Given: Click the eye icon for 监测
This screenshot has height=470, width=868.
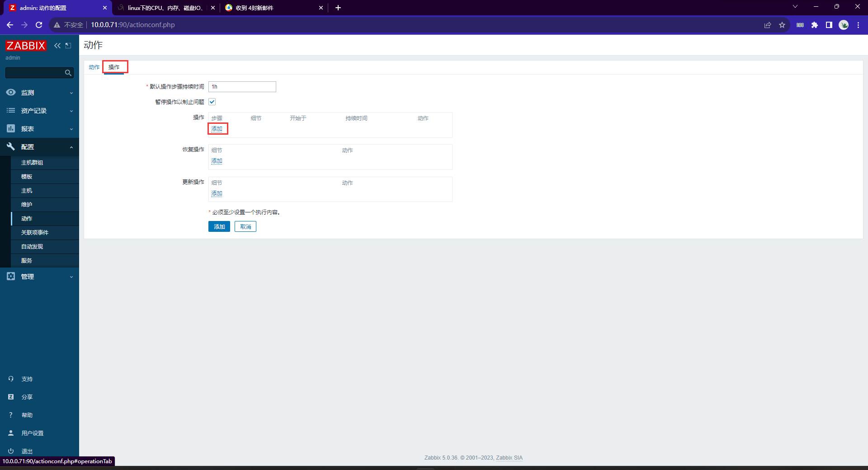Looking at the screenshot, I should pyautogui.click(x=11, y=92).
